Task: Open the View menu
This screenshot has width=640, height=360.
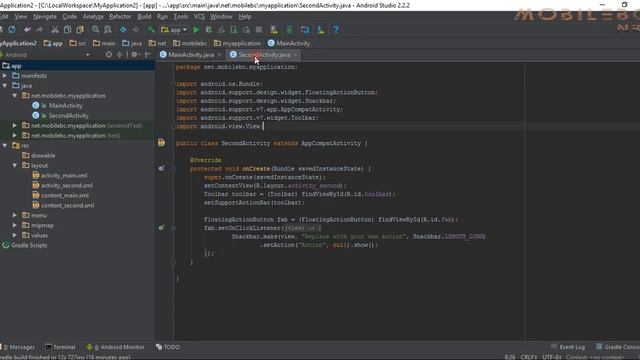Action: pyautogui.click(x=21, y=17)
